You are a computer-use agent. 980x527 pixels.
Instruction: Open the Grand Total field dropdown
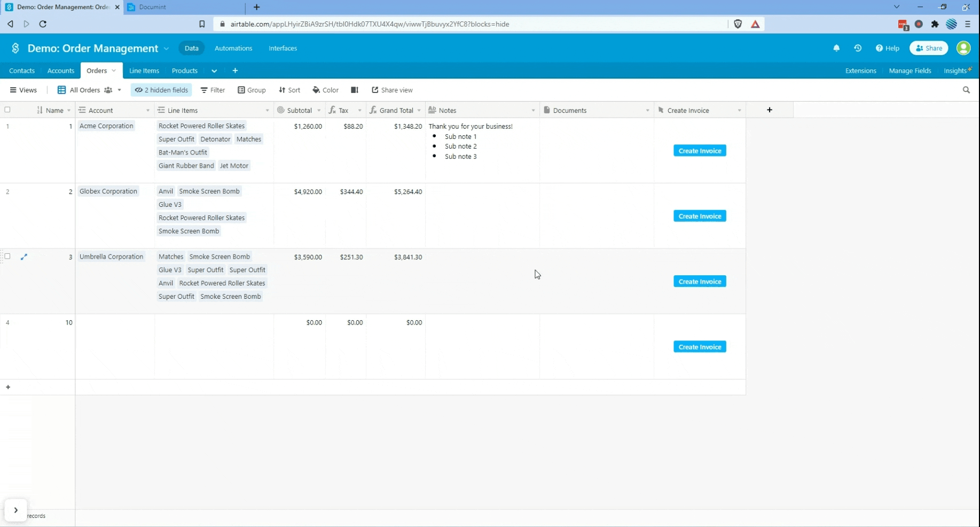coord(419,111)
